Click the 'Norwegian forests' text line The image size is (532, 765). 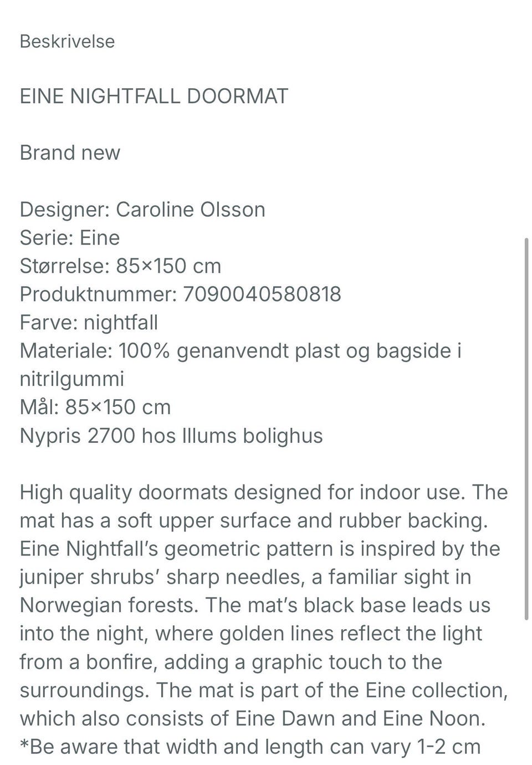(255, 605)
